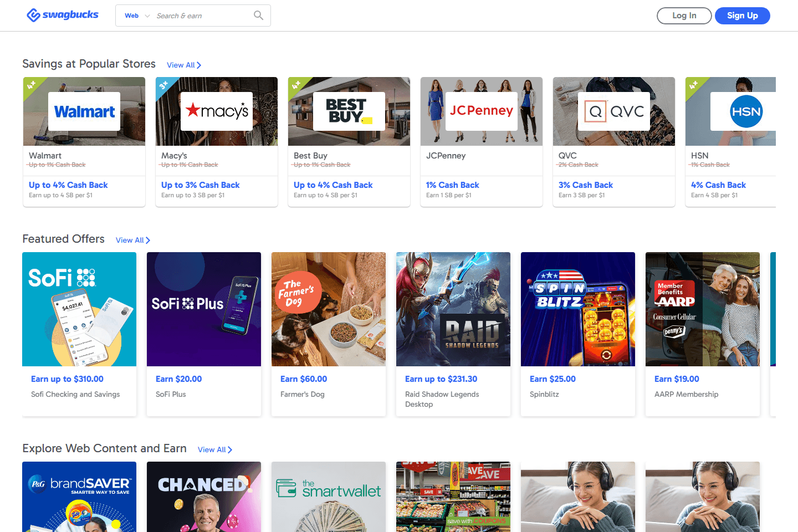798x532 pixels.
Task: Open the Swagbucks home logo
Action: tap(63, 15)
